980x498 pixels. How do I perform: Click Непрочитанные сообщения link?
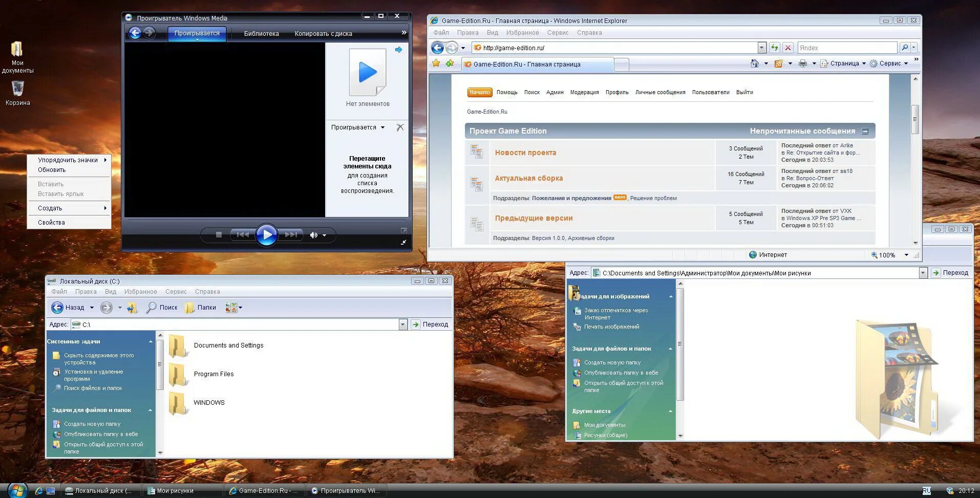point(802,131)
